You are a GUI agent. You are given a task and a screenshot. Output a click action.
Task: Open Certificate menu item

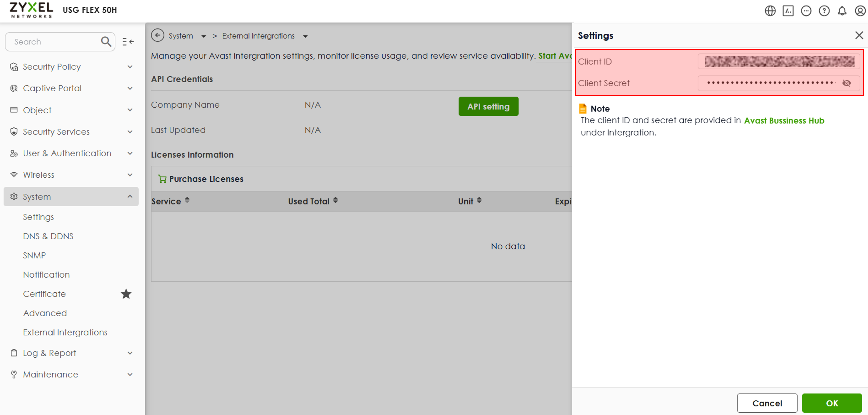(44, 294)
